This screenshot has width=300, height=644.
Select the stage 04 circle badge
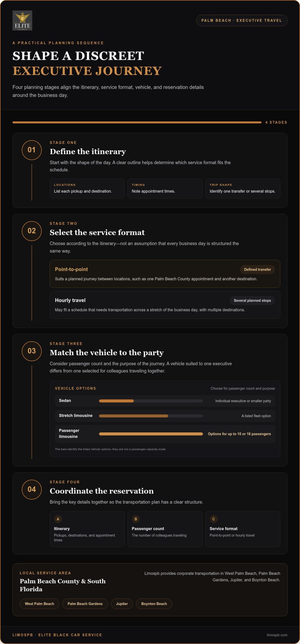32,489
